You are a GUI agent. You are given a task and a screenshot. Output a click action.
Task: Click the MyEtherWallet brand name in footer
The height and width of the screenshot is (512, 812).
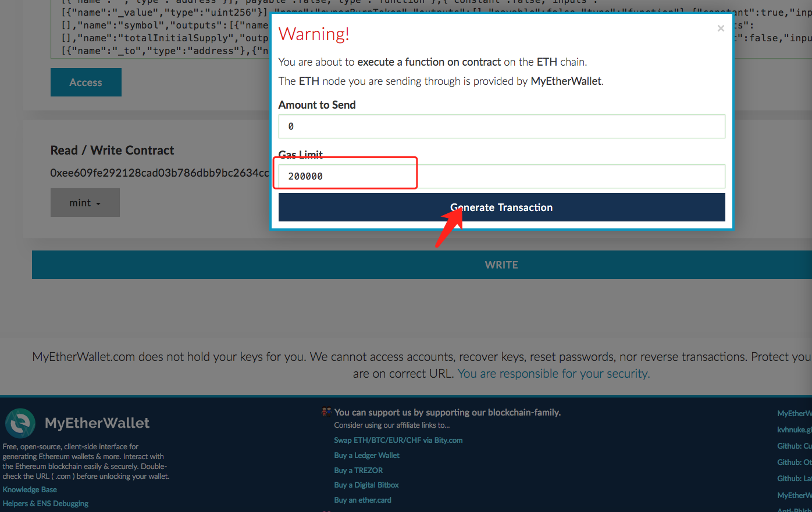[97, 423]
